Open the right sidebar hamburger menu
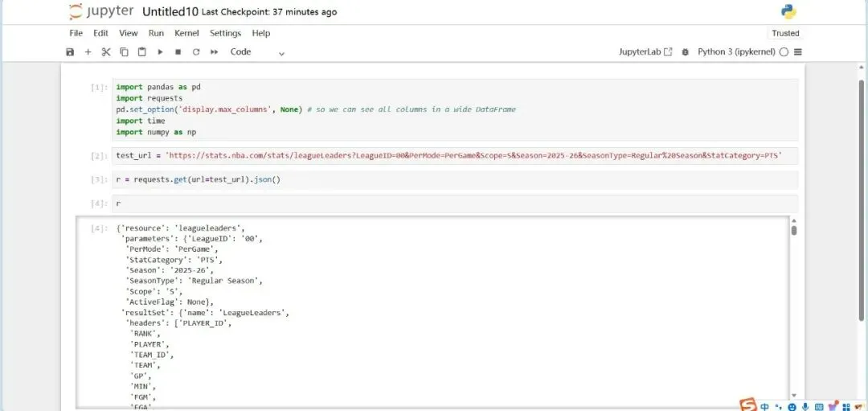The height and width of the screenshot is (411, 868). pos(798,52)
